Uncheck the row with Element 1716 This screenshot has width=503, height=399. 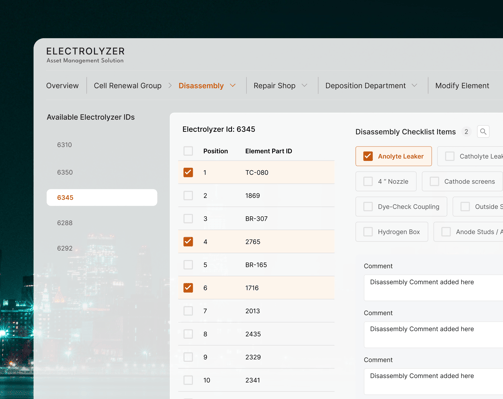click(188, 288)
